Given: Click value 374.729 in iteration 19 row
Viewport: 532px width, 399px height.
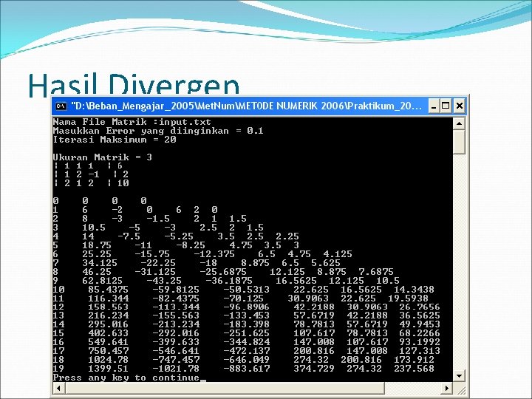Looking at the screenshot, I should [314, 369].
